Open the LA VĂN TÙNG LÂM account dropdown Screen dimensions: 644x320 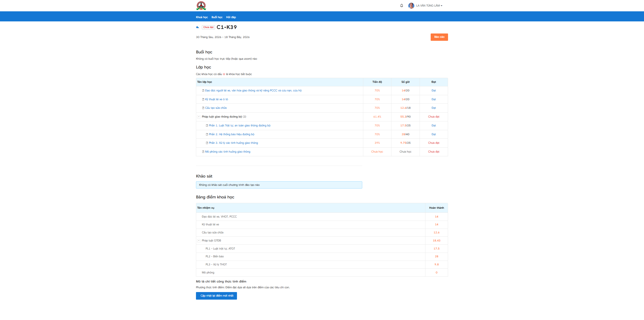pos(429,6)
